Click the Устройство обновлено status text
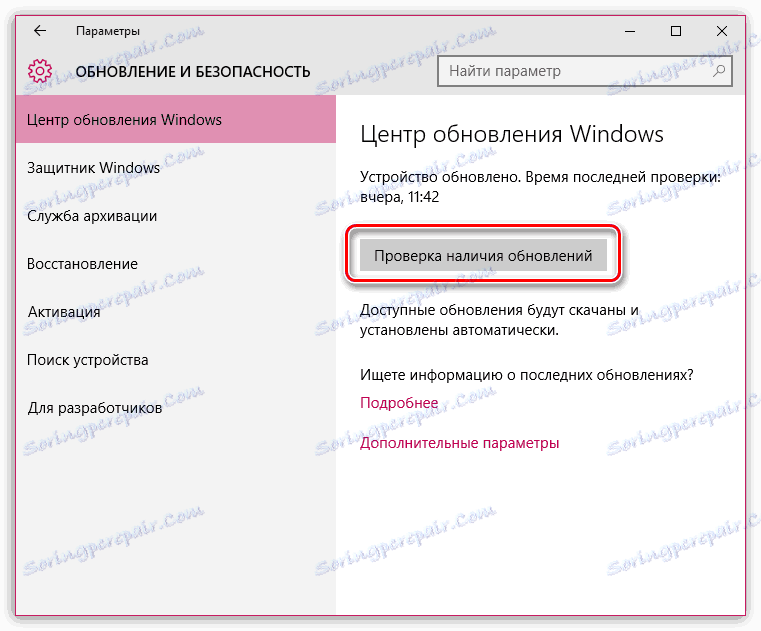761x631 pixels. (540, 187)
